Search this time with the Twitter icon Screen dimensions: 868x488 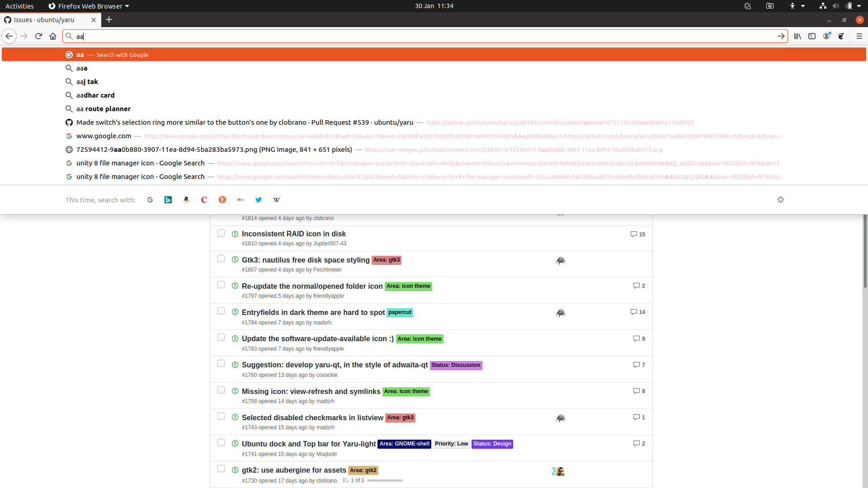tap(259, 200)
